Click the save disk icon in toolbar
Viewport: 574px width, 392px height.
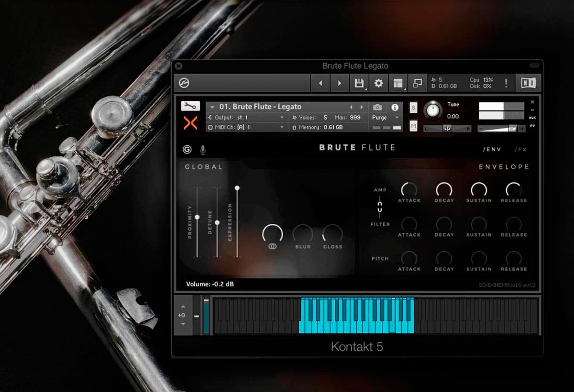[x=359, y=83]
